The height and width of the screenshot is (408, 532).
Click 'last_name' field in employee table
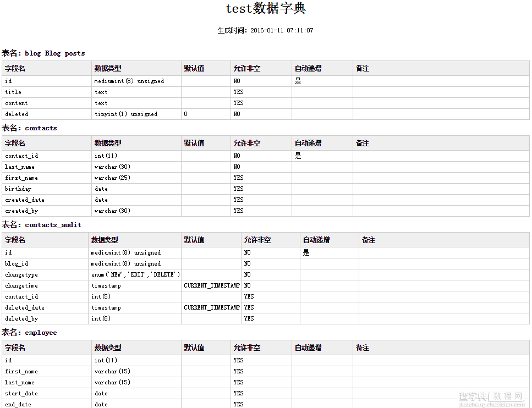47,383
